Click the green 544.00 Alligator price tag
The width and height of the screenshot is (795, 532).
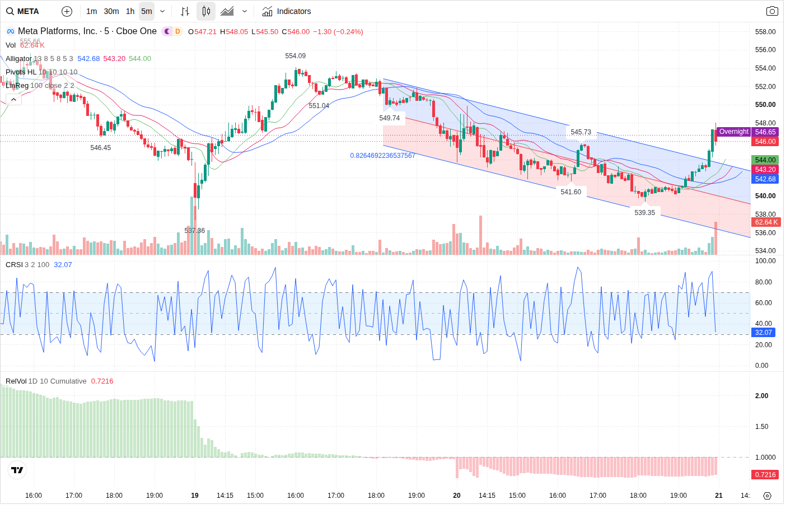765,160
